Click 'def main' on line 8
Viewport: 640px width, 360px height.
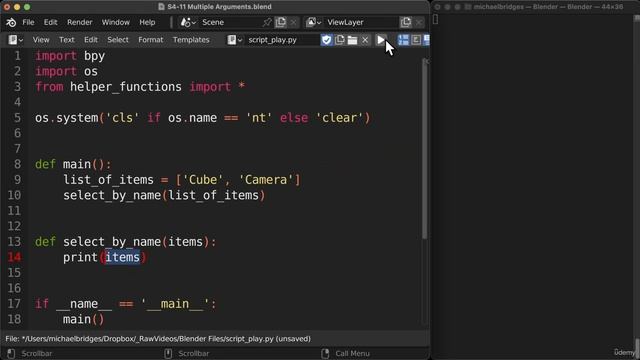[x=63, y=164]
